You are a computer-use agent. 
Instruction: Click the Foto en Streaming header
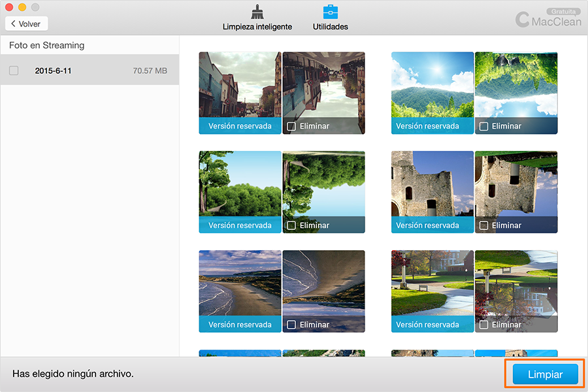click(46, 46)
